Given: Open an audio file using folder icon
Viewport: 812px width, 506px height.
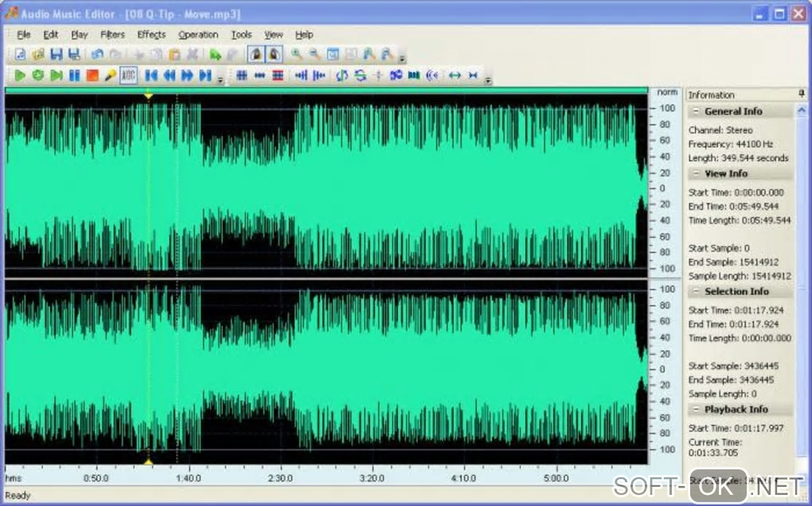Looking at the screenshot, I should [37, 54].
